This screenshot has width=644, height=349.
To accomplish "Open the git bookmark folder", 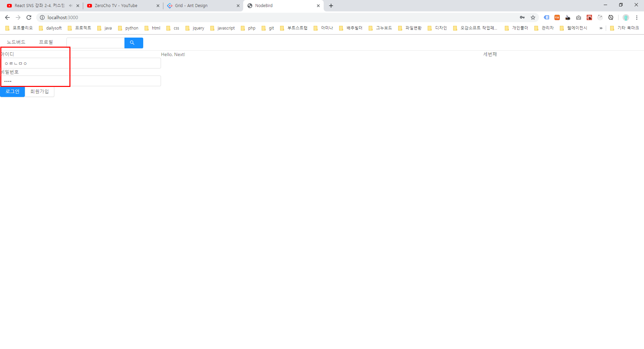I will (268, 28).
